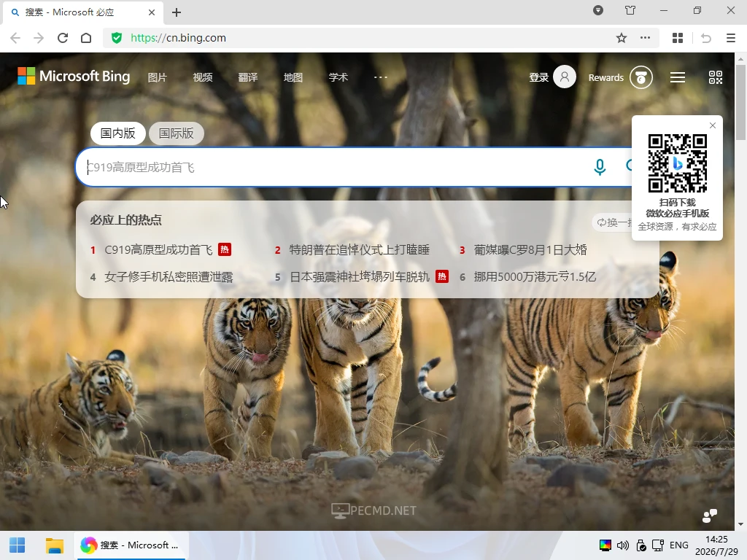Go forward to next page

click(39, 38)
